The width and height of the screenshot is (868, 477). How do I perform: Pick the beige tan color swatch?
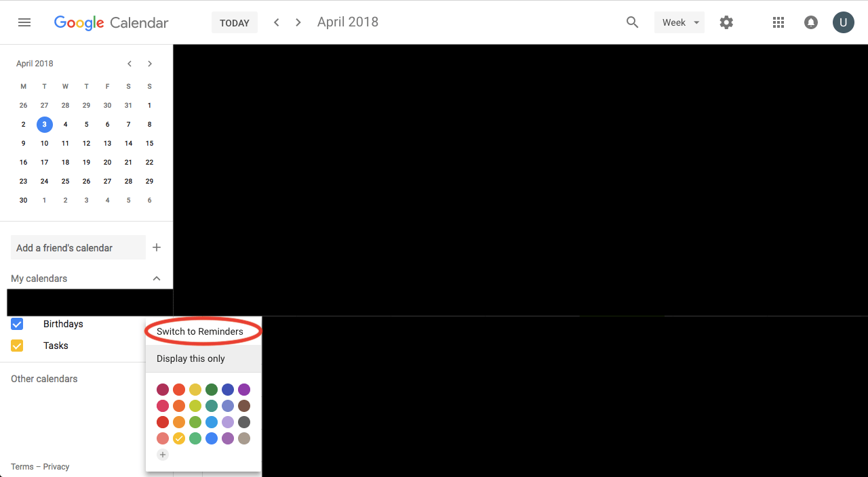click(244, 438)
